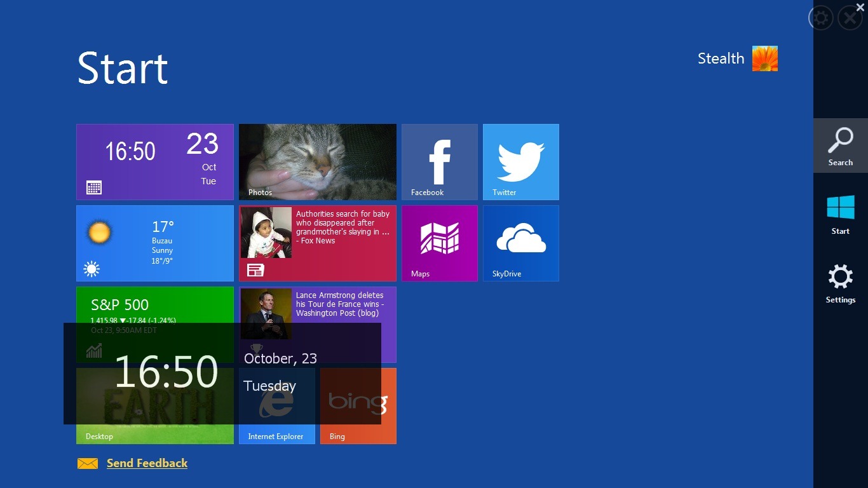This screenshot has height=488, width=868.
Task: Open the S&P 500 finance tile
Action: pyautogui.click(x=155, y=325)
